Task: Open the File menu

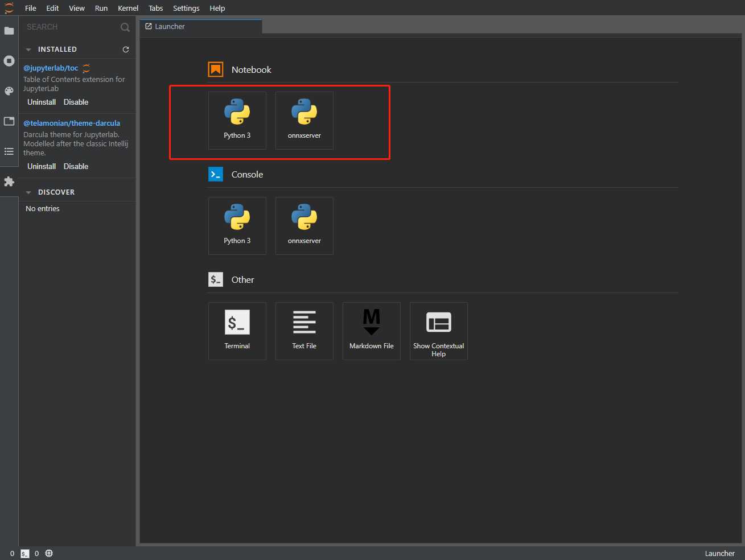Action: click(31, 8)
